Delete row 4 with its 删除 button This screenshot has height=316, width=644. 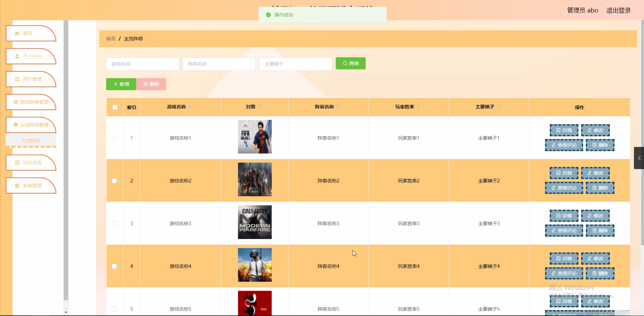pos(600,273)
